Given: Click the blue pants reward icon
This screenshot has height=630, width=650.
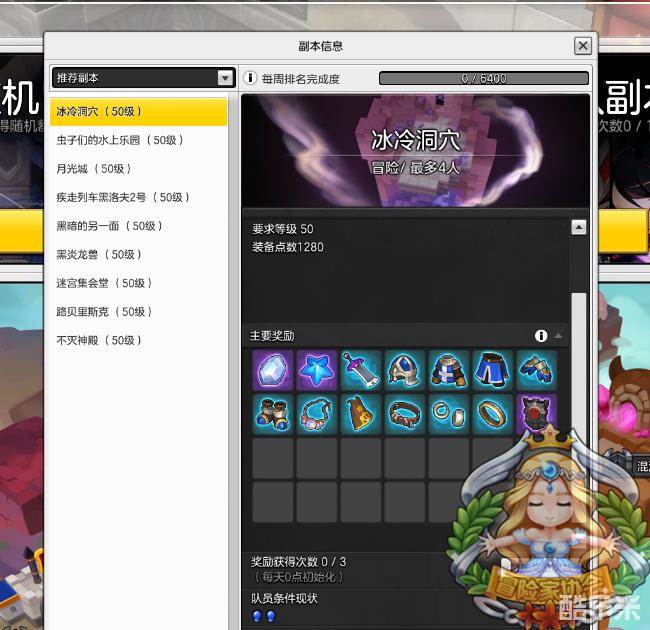Looking at the screenshot, I should point(492,370).
